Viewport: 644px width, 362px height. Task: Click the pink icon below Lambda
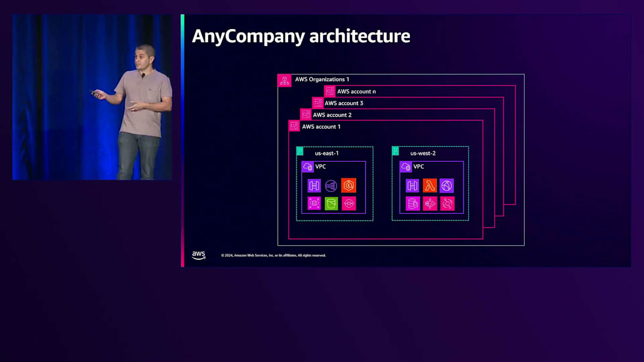click(x=430, y=203)
